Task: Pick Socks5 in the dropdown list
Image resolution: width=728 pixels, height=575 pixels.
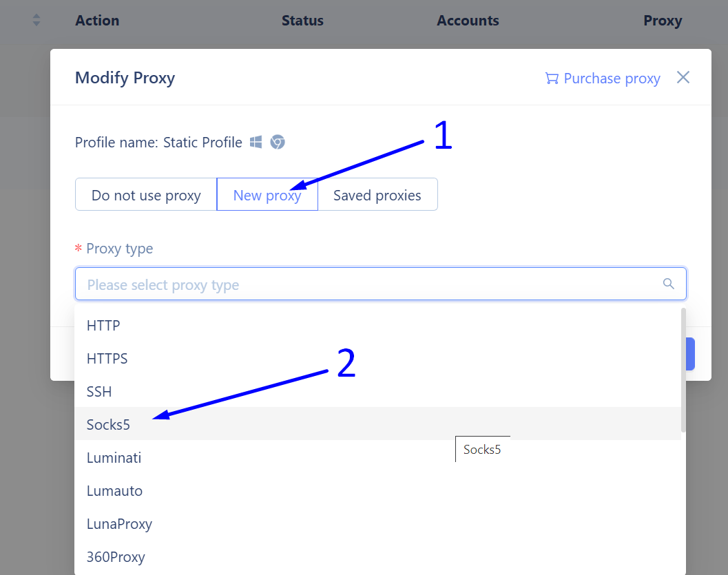Action: click(377, 424)
